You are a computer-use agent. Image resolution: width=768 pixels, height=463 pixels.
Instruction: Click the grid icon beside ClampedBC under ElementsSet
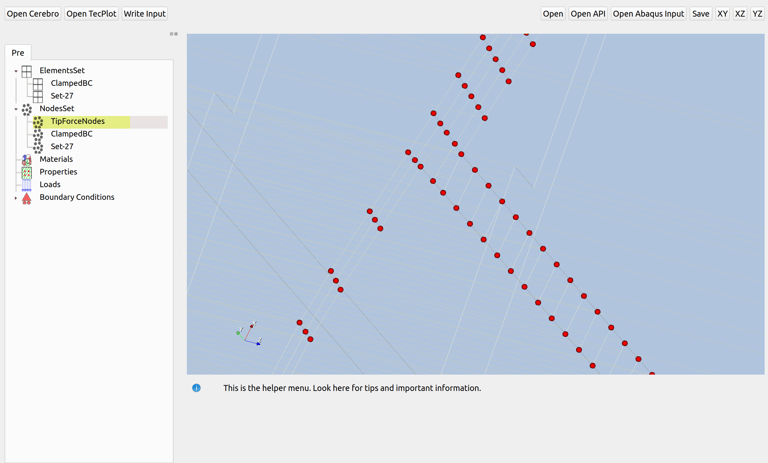point(38,84)
